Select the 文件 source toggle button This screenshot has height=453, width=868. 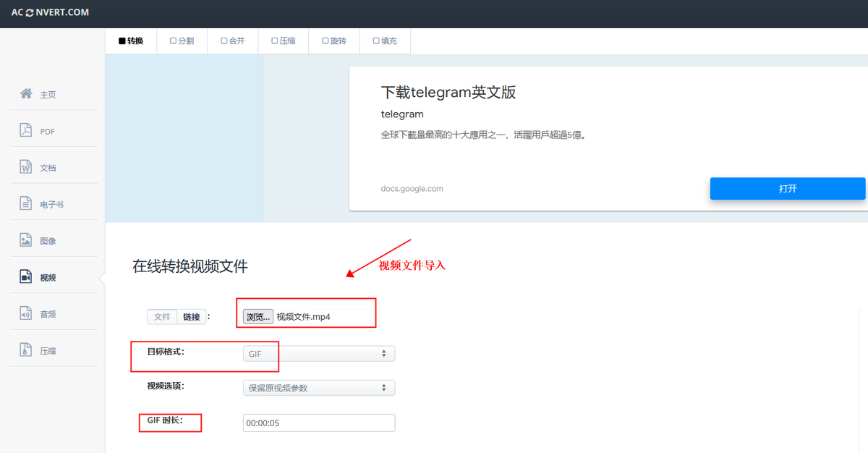(x=162, y=317)
